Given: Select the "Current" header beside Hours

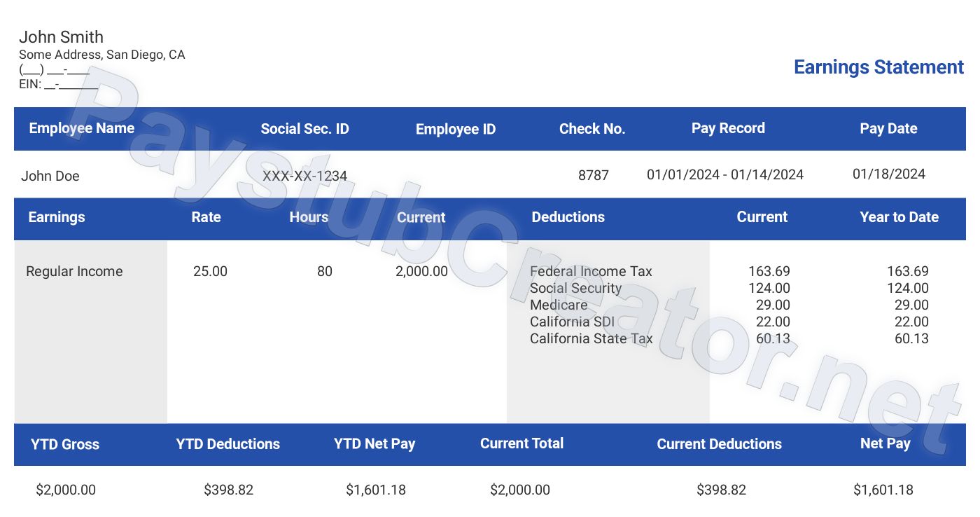Looking at the screenshot, I should pos(421,217).
